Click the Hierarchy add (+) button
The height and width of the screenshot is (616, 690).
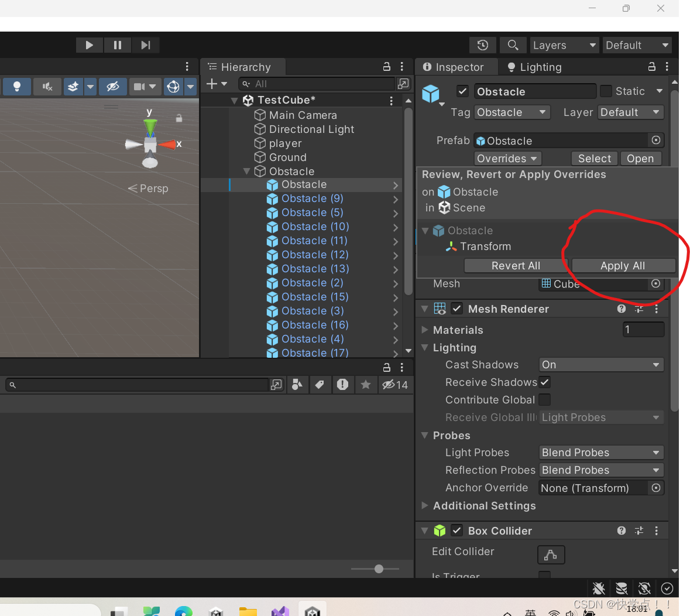[x=212, y=84]
